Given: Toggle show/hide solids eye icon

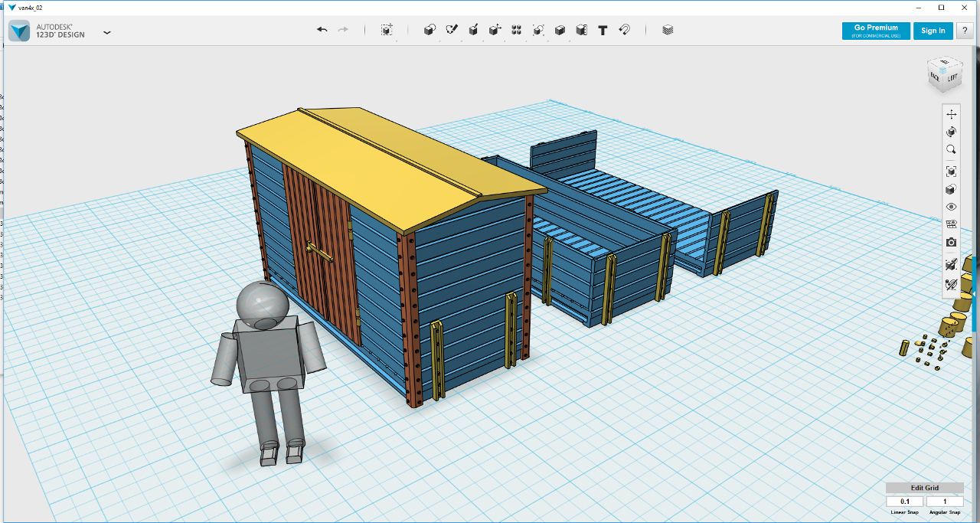Looking at the screenshot, I should (951, 207).
